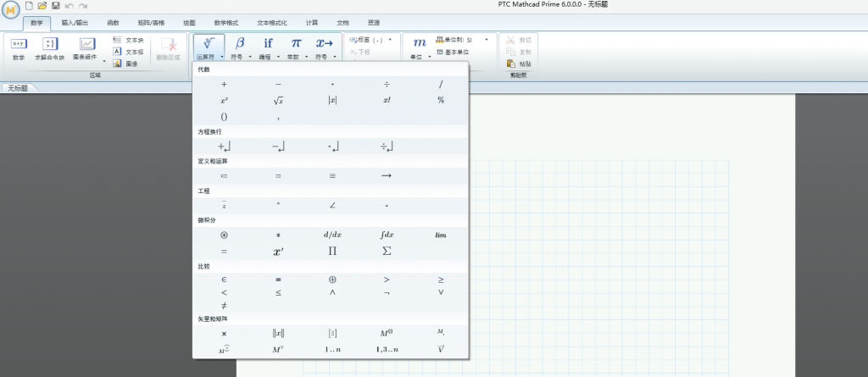Insert the absolute value |x| operator
The height and width of the screenshot is (377, 868).
click(332, 101)
